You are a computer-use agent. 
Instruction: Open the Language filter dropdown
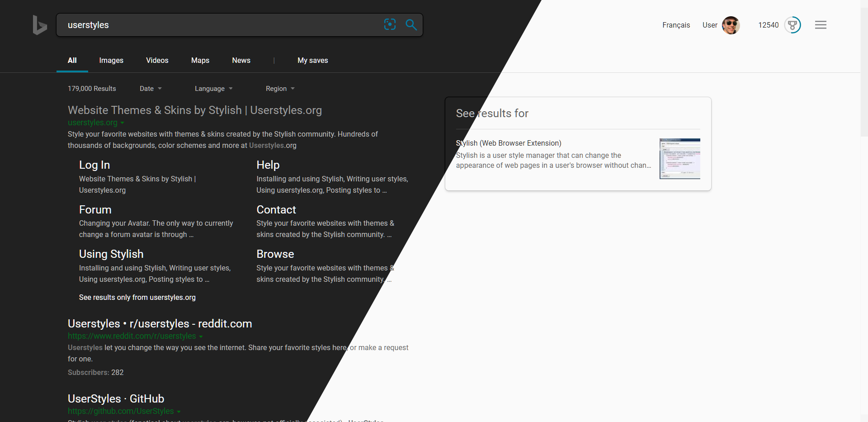point(213,89)
